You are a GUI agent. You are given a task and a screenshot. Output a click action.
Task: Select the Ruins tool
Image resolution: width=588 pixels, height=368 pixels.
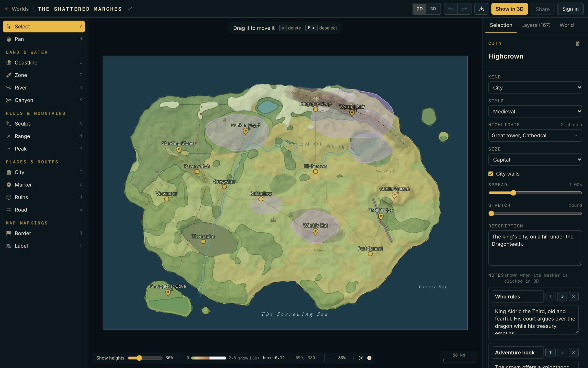point(44,197)
